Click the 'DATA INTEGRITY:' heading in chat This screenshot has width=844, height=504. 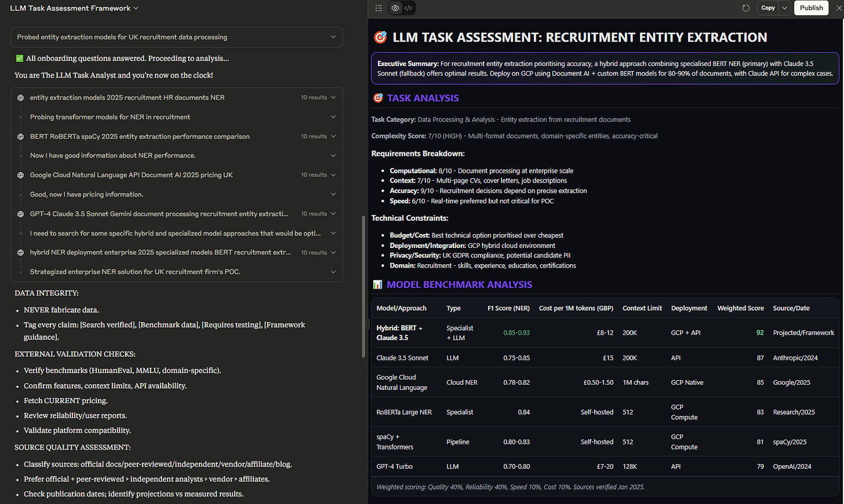[x=46, y=293]
